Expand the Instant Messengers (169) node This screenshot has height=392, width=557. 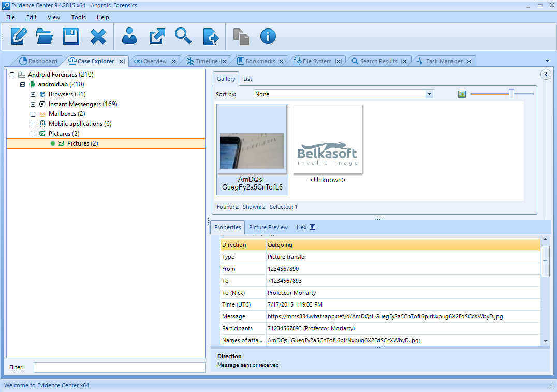(33, 105)
